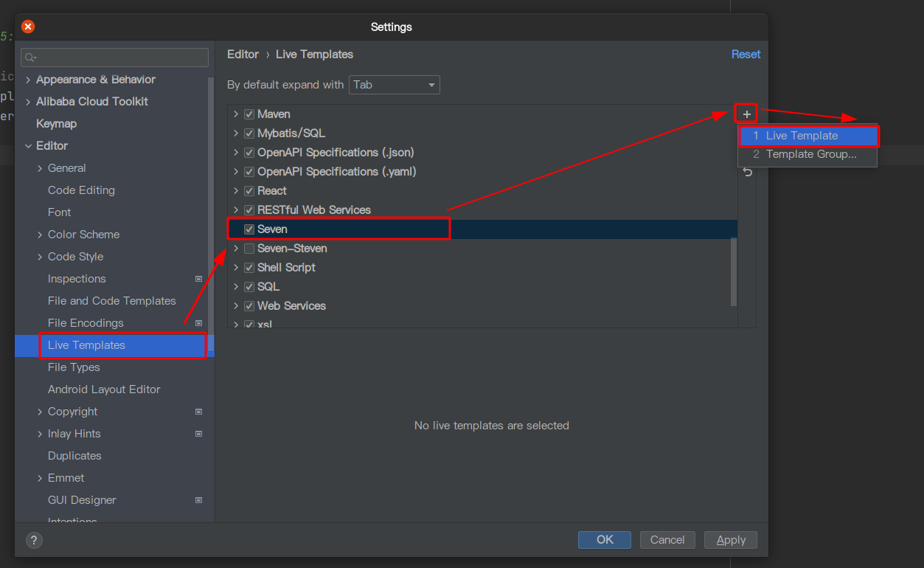The height and width of the screenshot is (568, 924).
Task: Click the search magnifier icon in settings
Action: coord(30,58)
